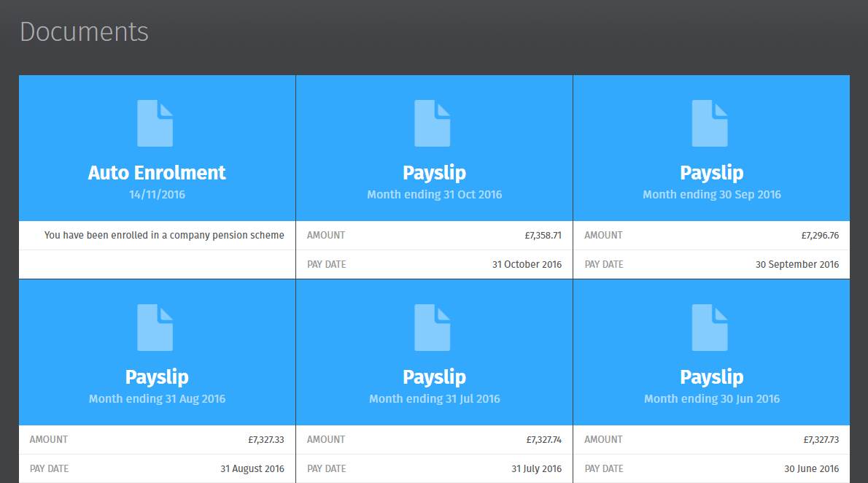Click the pay date 31 October 2016
Viewport: 868px width, 483px height.
click(527, 265)
